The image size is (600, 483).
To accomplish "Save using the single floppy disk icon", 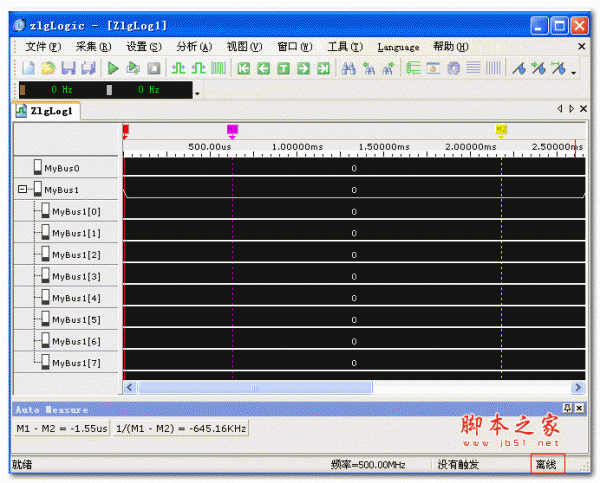I will click(68, 69).
